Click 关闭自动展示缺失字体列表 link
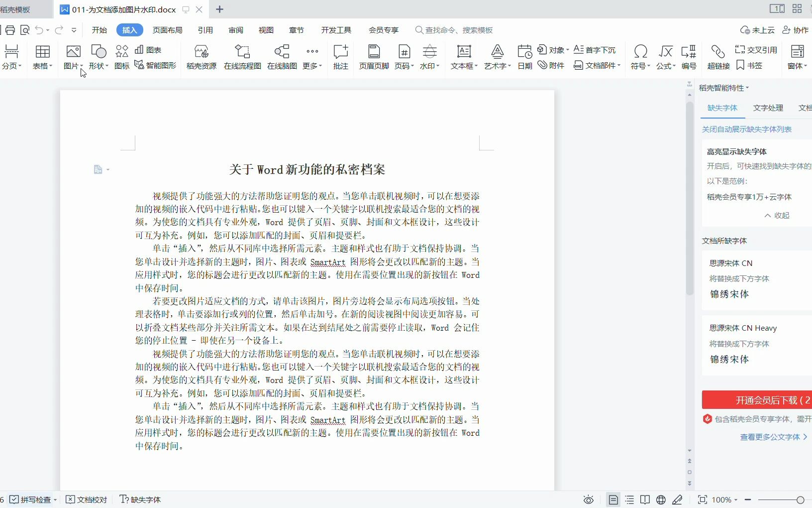This screenshot has height=508, width=812. click(x=746, y=129)
